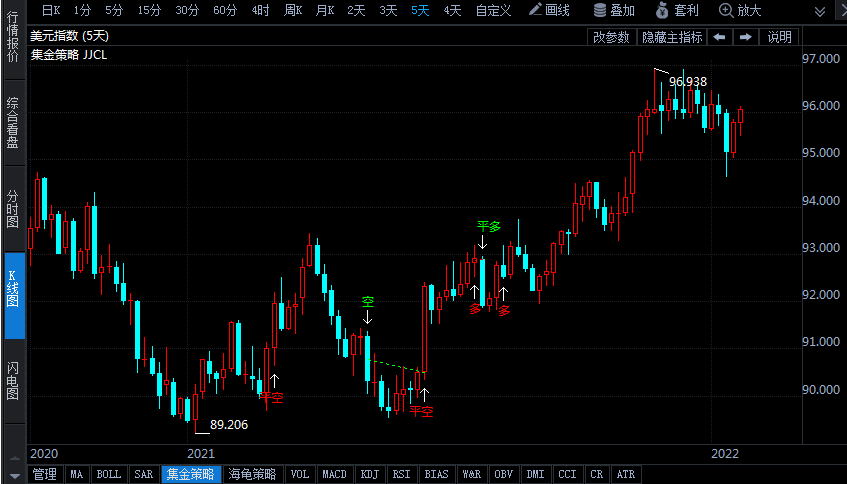Image resolution: width=847 pixels, height=484 pixels.
Task: Switch to the 60分 timeframe
Action: tap(225, 10)
